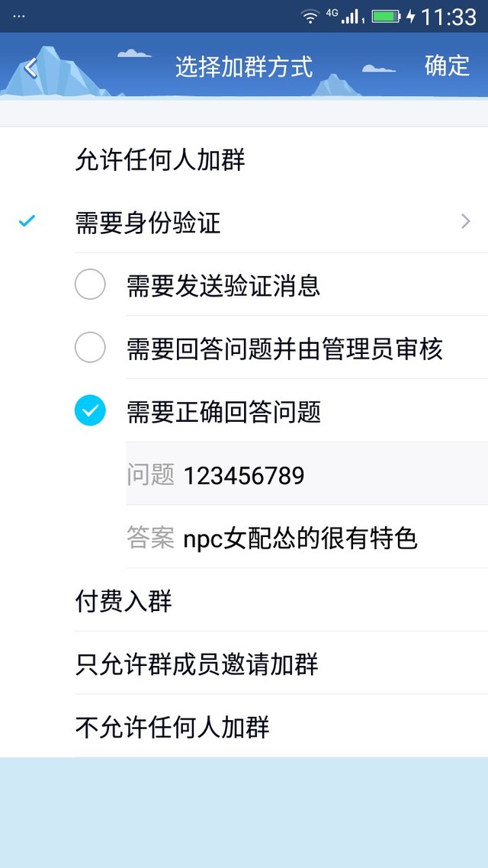The width and height of the screenshot is (488, 868).
Task: Toggle the 需要正确回答问题 checked radio
Action: (x=90, y=412)
